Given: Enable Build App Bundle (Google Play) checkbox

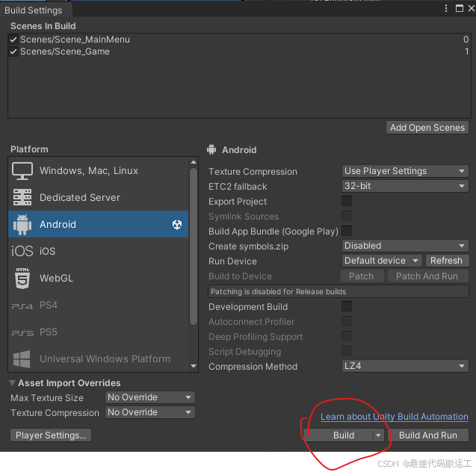Looking at the screenshot, I should 347,231.
